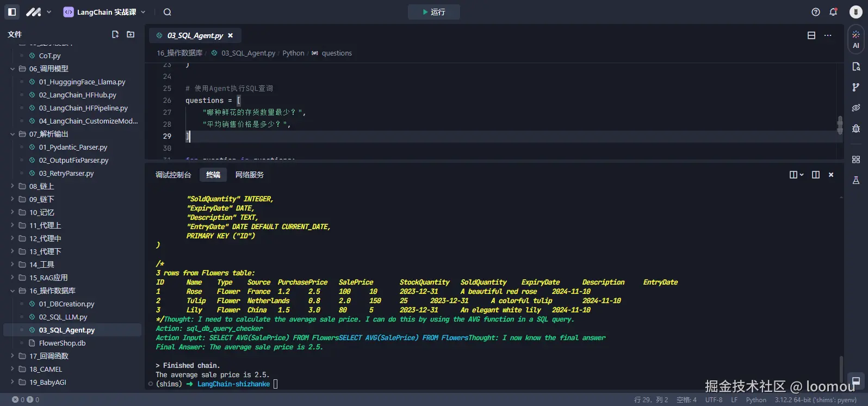The image size is (868, 406).
Task: Open the FlowerShop.db file
Action: pyautogui.click(x=62, y=343)
